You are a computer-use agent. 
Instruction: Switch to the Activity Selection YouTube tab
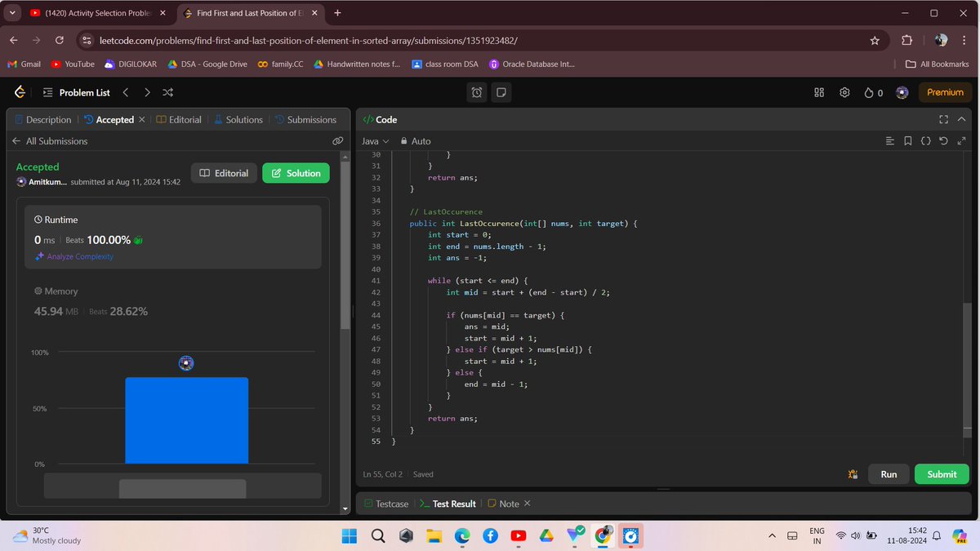pos(98,13)
